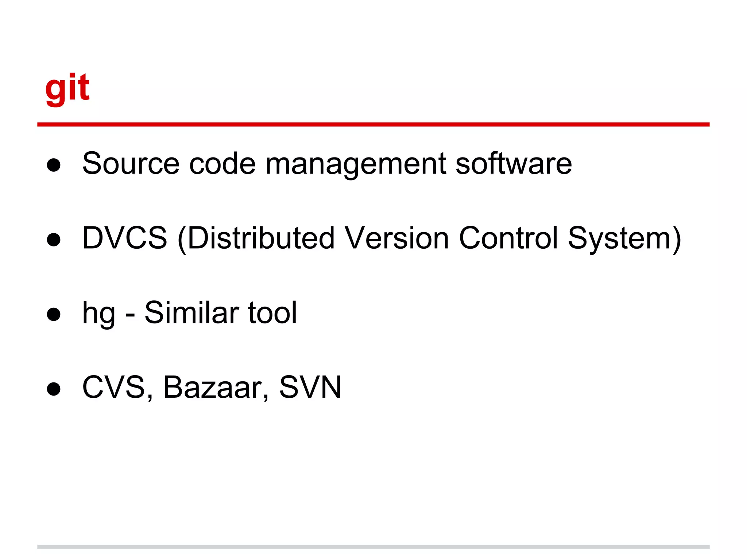Click the 'DVCS' acronym text
The width and height of the screenshot is (747, 560).
(125, 238)
